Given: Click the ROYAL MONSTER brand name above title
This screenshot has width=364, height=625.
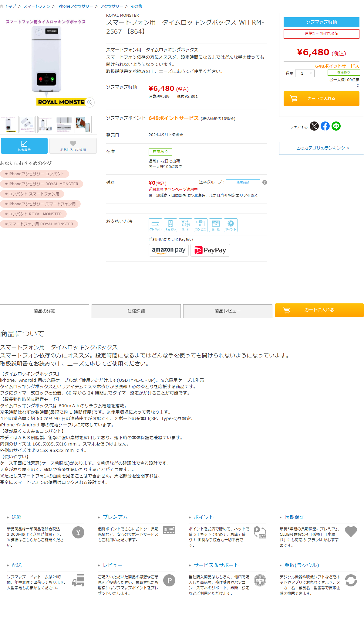Looking at the screenshot, I should (x=123, y=15).
